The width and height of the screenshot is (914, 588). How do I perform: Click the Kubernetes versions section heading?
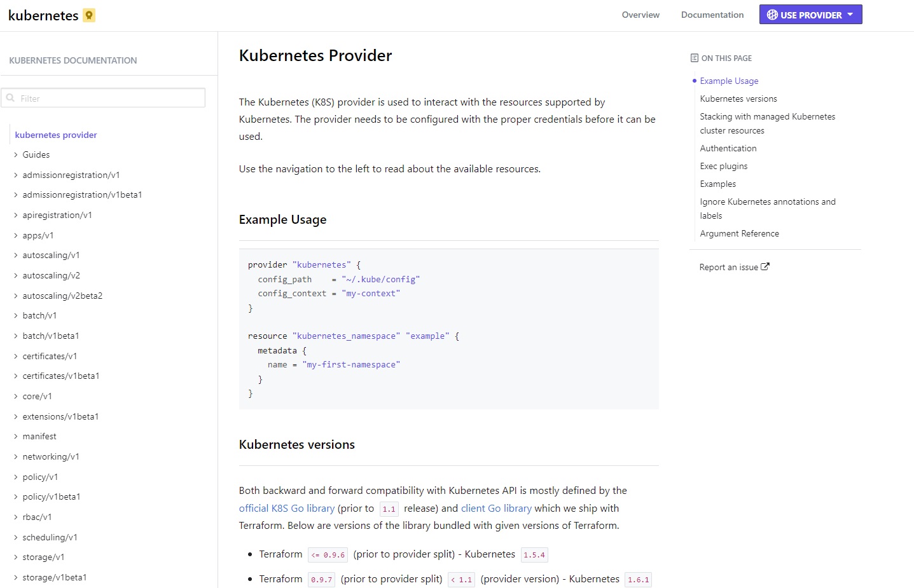(297, 444)
